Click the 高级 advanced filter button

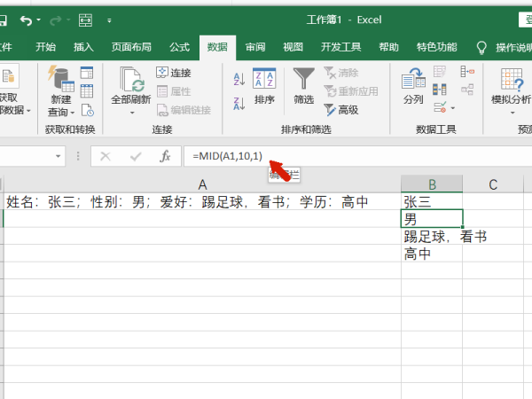pyautogui.click(x=341, y=110)
